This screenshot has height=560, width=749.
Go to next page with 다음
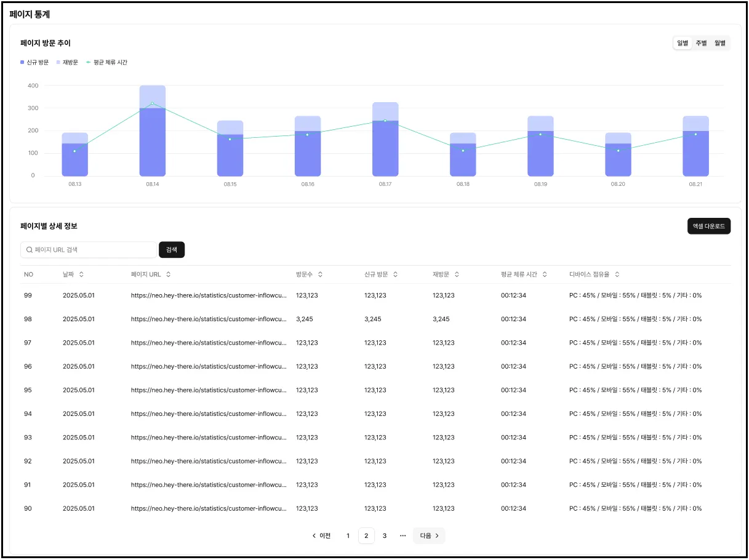tap(429, 536)
